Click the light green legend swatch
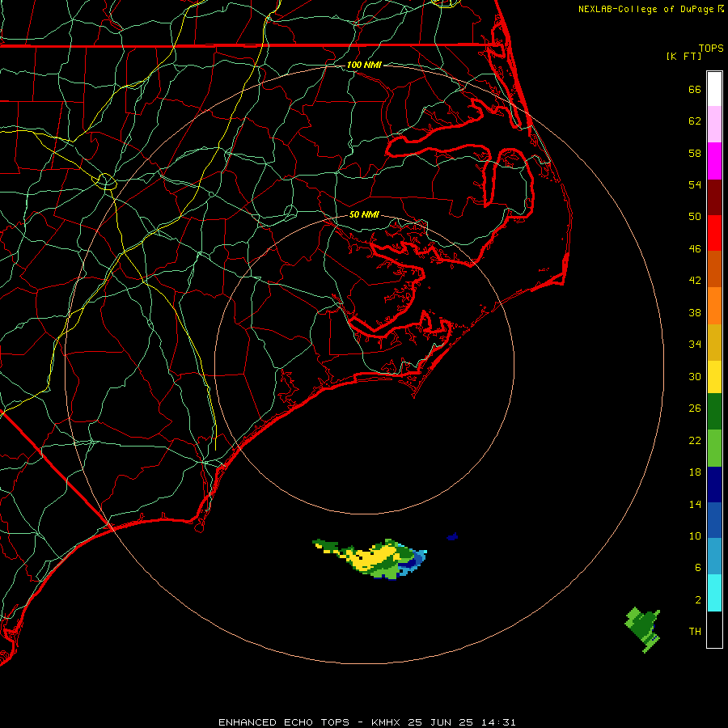728x728 pixels. coord(714,448)
